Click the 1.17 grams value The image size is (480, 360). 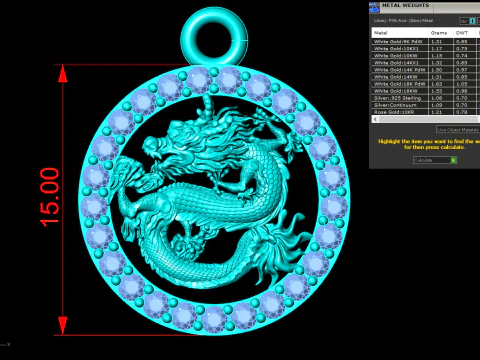coord(437,49)
